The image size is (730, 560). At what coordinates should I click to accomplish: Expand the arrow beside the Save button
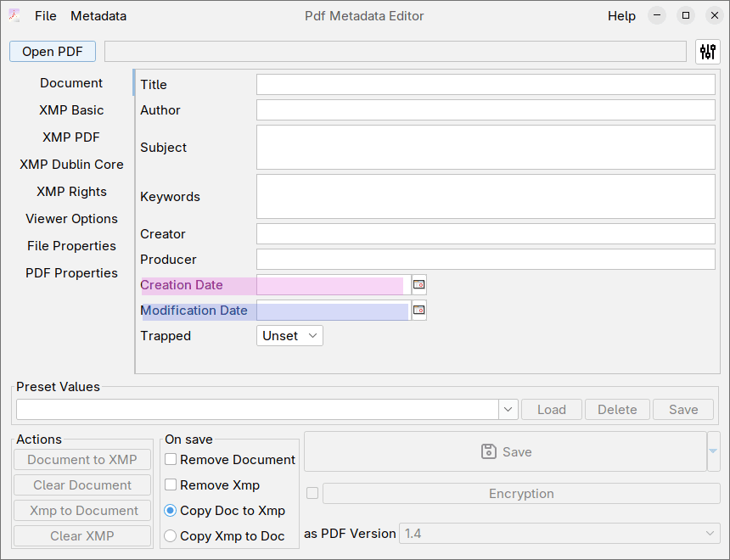711,451
